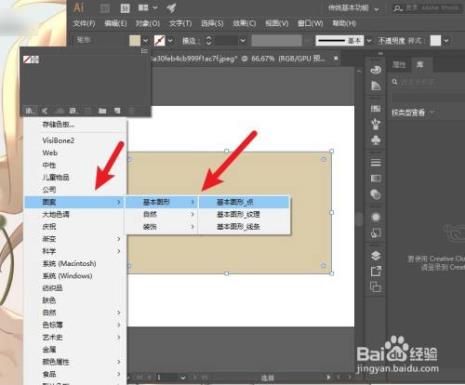This screenshot has height=385, width=465.
Task: Open the Color Guide panel icon in dock
Action: tap(376, 86)
